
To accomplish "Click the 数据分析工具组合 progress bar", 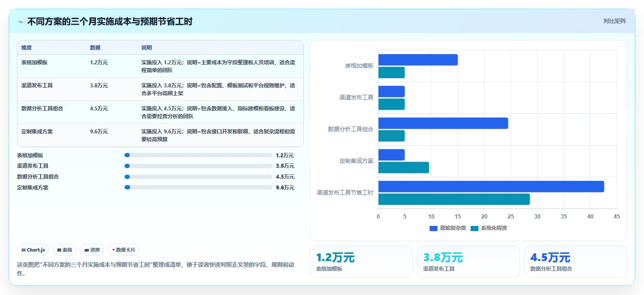I will coord(198,177).
